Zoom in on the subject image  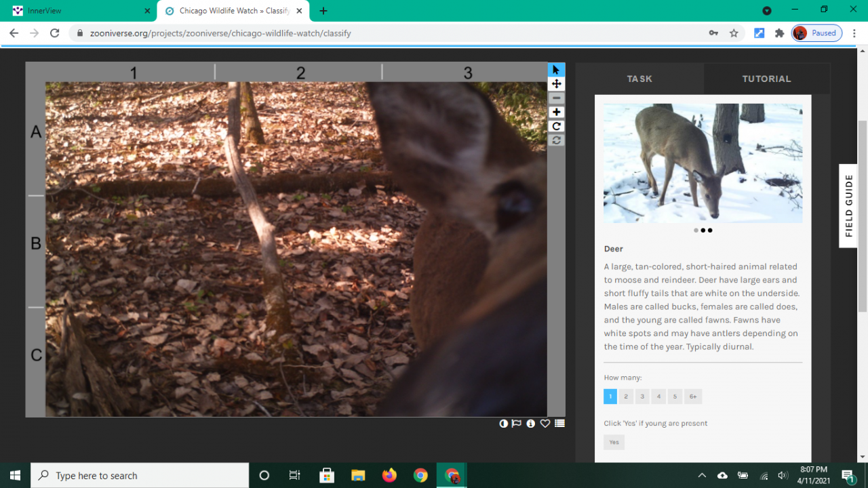point(556,112)
